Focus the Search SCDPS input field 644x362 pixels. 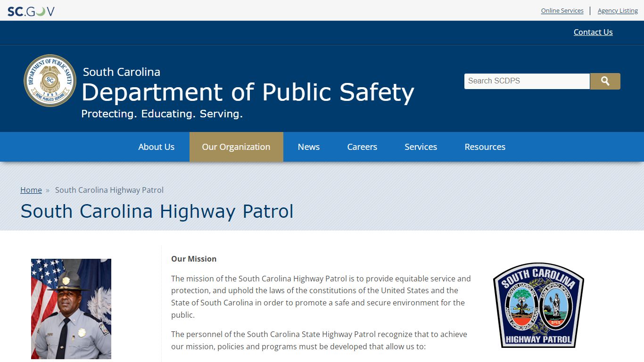(527, 81)
